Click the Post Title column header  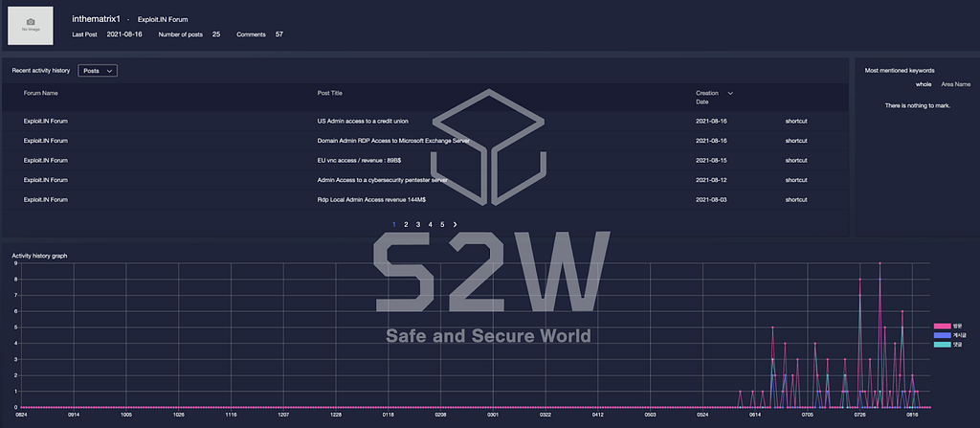(329, 93)
